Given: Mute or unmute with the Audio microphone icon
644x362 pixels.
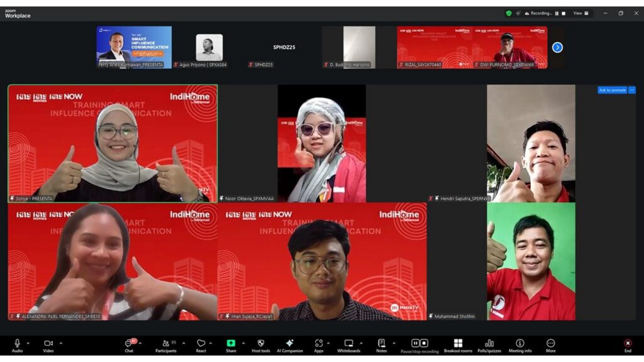Looking at the screenshot, I should point(17,346).
